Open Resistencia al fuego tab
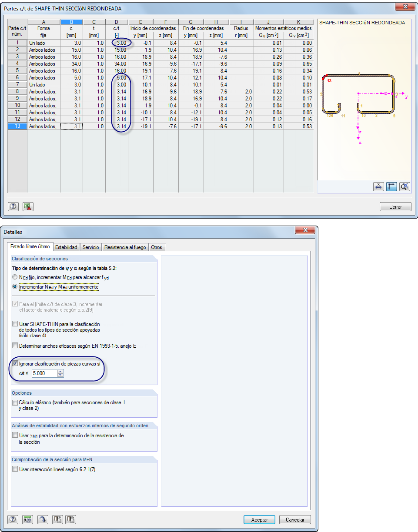Viewport: 418px width, 532px height. click(x=125, y=247)
